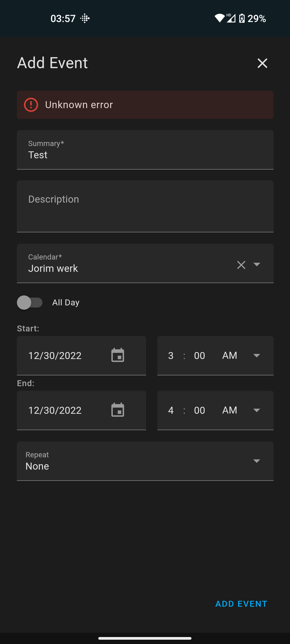This screenshot has height=644, width=290.
Task: Clear the Jorim werk calendar selection
Action: tap(241, 265)
